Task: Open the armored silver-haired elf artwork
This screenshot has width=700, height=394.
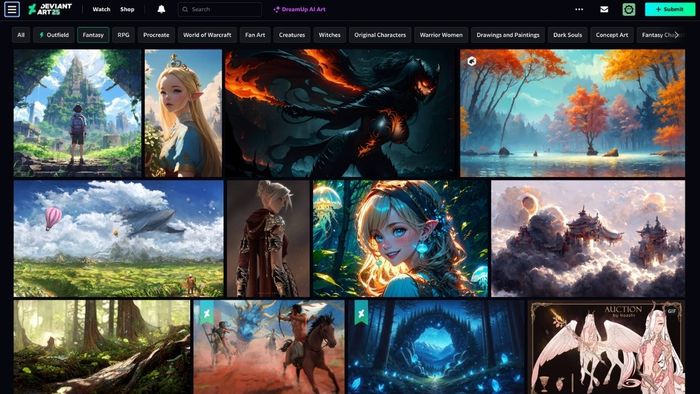Action: tap(268, 238)
